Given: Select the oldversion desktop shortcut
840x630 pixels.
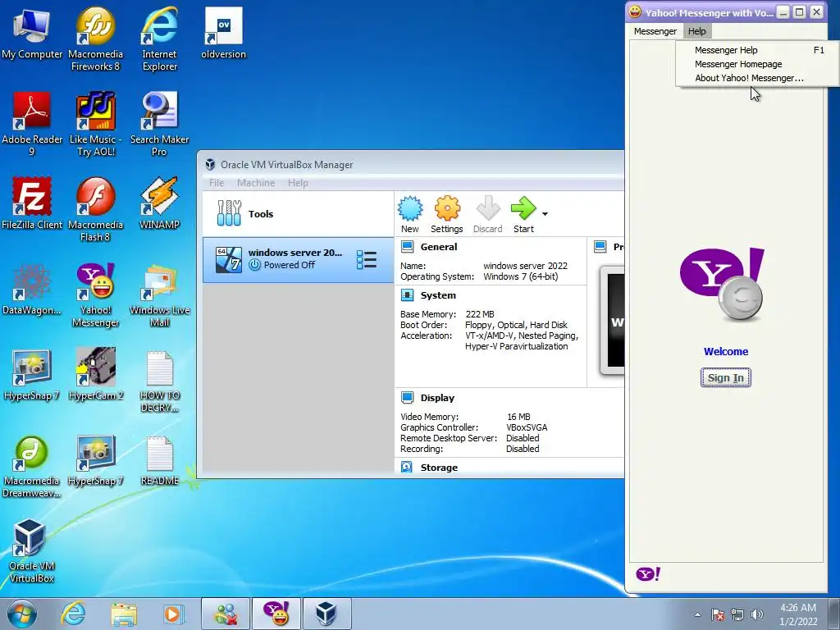Looking at the screenshot, I should click(x=223, y=34).
